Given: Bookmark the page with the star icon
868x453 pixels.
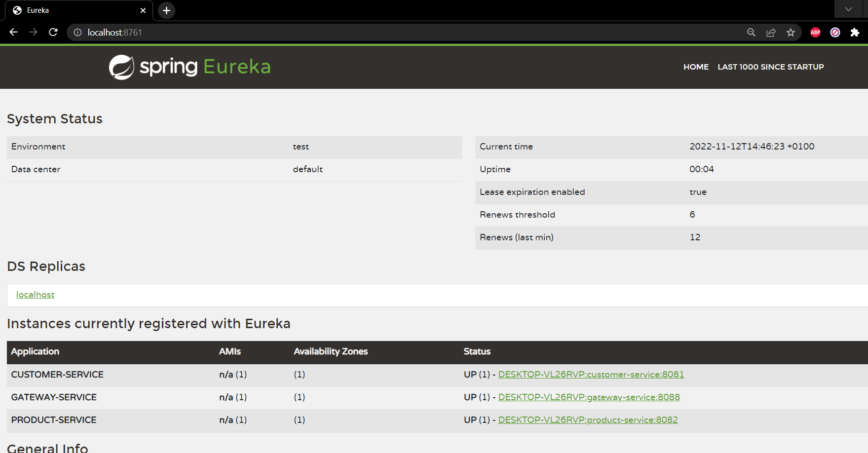Looking at the screenshot, I should [x=791, y=32].
